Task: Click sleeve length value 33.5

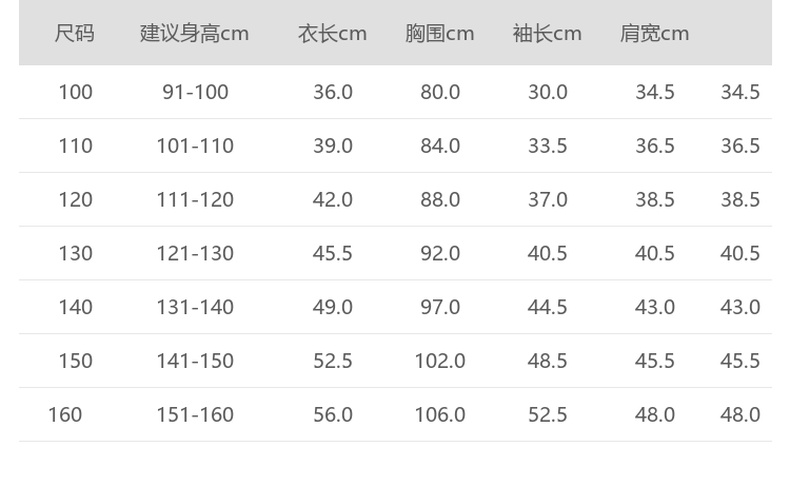Action: pyautogui.click(x=547, y=146)
